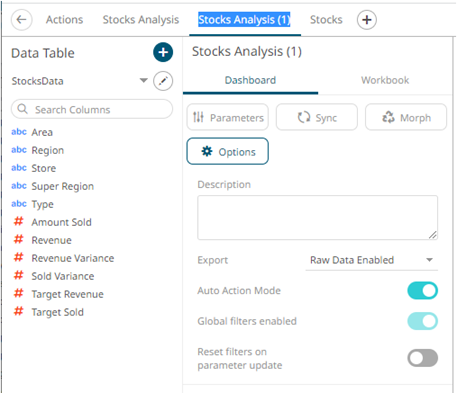Click the Sync circular arrows icon
Viewport: 457px width, 393px height.
coord(304,117)
